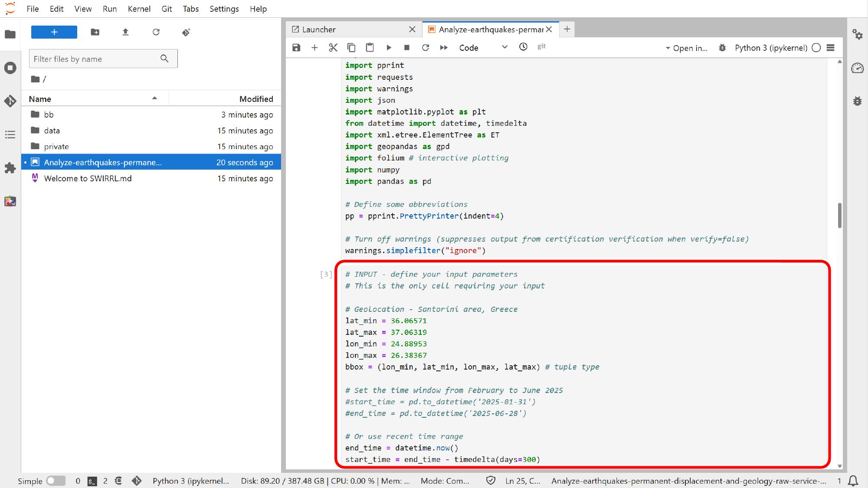Select Python 3 (ipykernel) kernel button
This screenshot has height=488, width=868.
pyautogui.click(x=770, y=48)
